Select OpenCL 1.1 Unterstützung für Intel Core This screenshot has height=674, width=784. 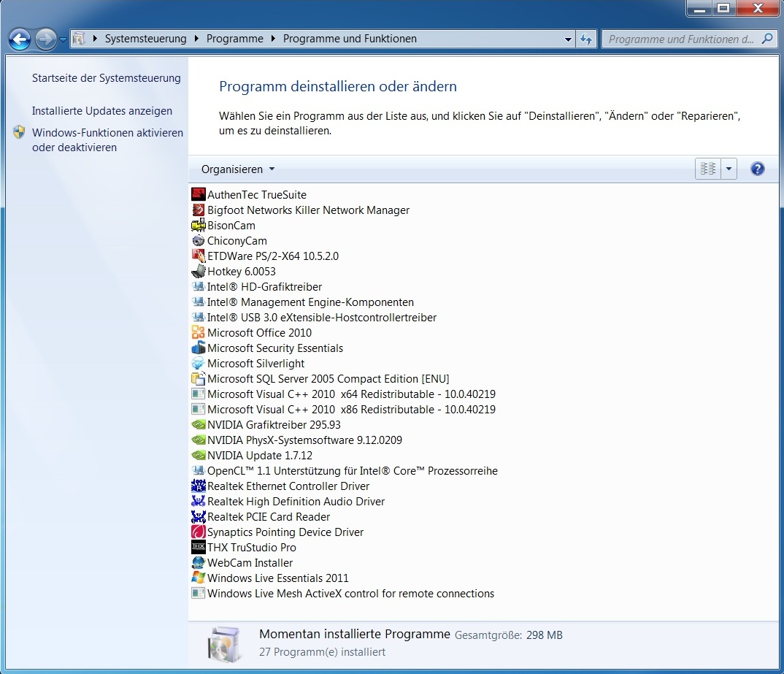coord(353,471)
